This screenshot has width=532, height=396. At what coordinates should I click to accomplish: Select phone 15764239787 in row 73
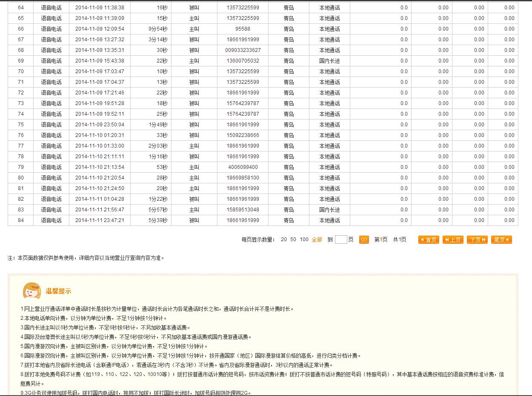243,103
